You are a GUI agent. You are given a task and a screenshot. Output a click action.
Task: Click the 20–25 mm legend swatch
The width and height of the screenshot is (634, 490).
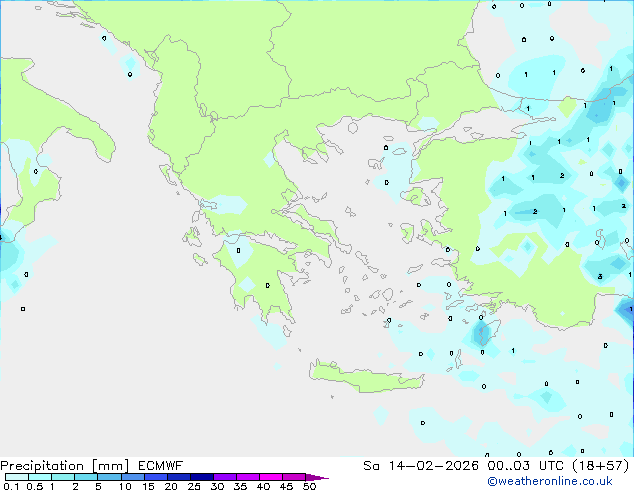(x=178, y=477)
